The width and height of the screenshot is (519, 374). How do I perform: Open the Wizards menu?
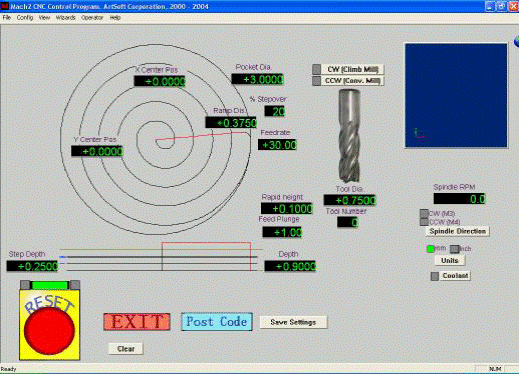click(x=65, y=18)
